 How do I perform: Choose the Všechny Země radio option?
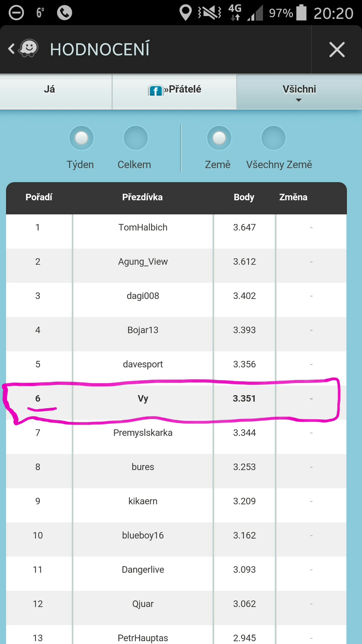tap(273, 138)
